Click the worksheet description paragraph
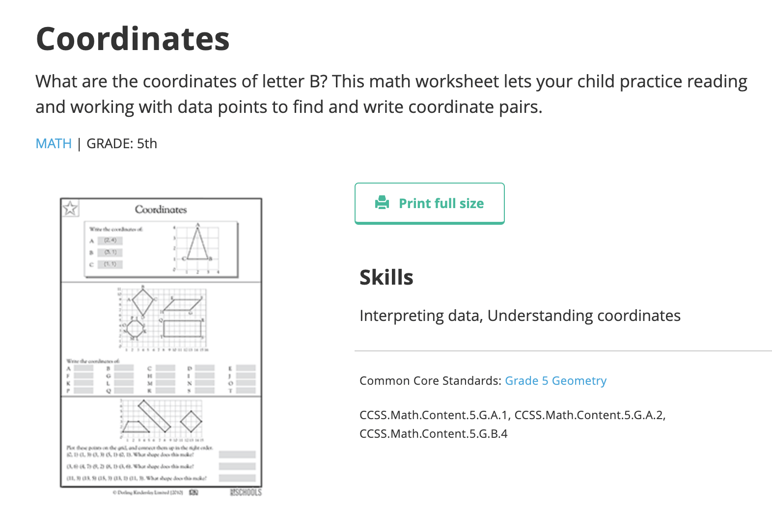 (391, 94)
